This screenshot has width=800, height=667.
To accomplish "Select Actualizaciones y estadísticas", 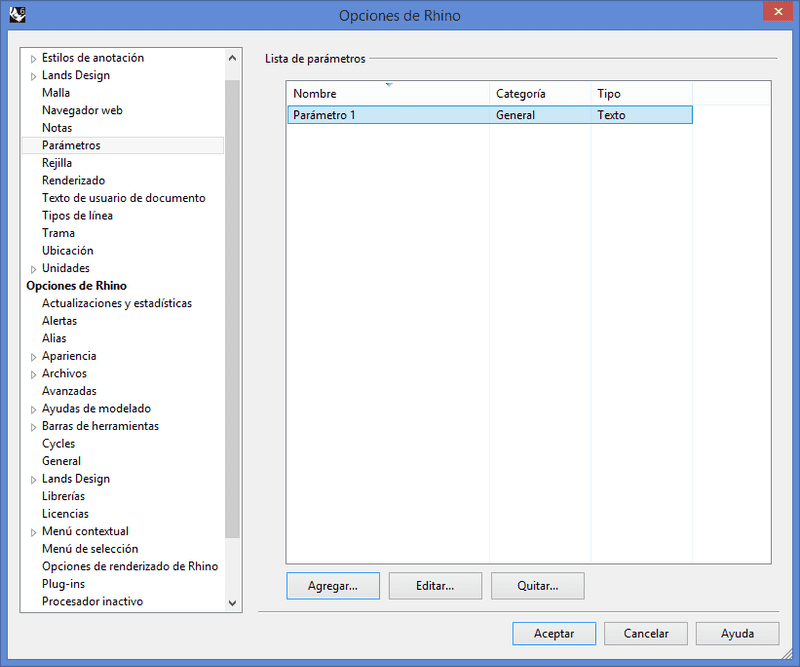I will (x=117, y=303).
